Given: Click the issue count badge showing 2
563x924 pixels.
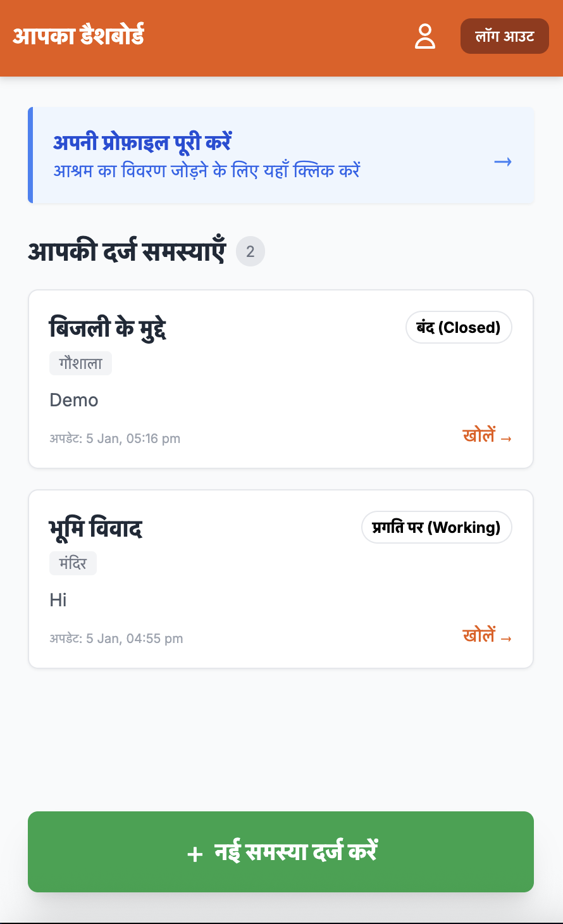Looking at the screenshot, I should pos(251,252).
